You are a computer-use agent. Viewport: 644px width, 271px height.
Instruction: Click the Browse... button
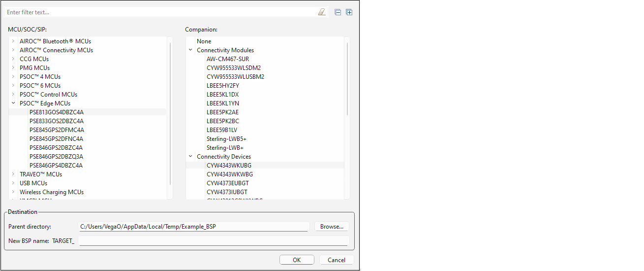(x=332, y=227)
